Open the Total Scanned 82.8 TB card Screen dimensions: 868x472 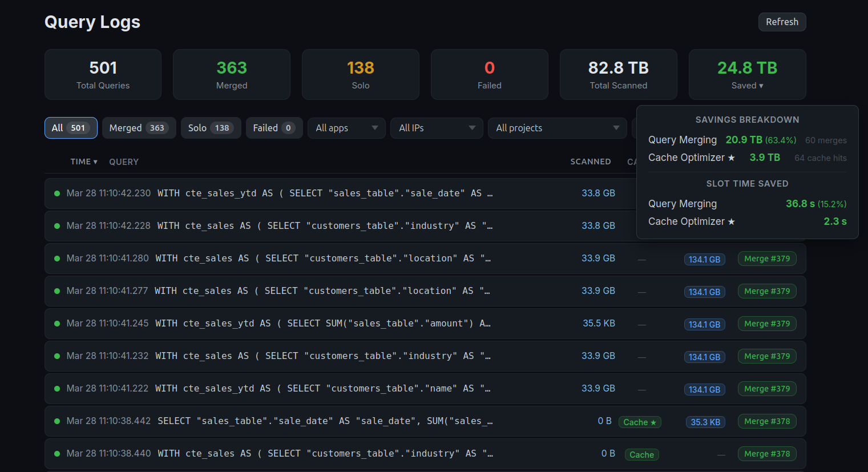619,75
